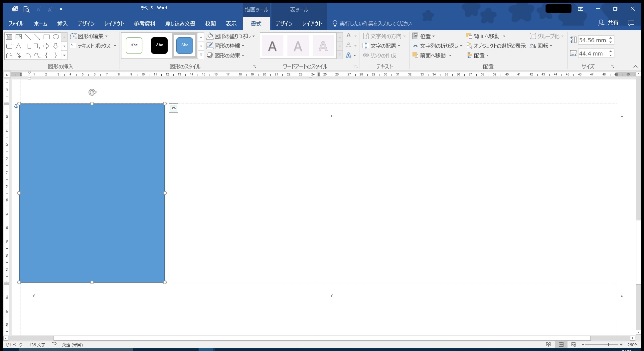Open the File tab
The image size is (644, 351).
tap(16, 24)
